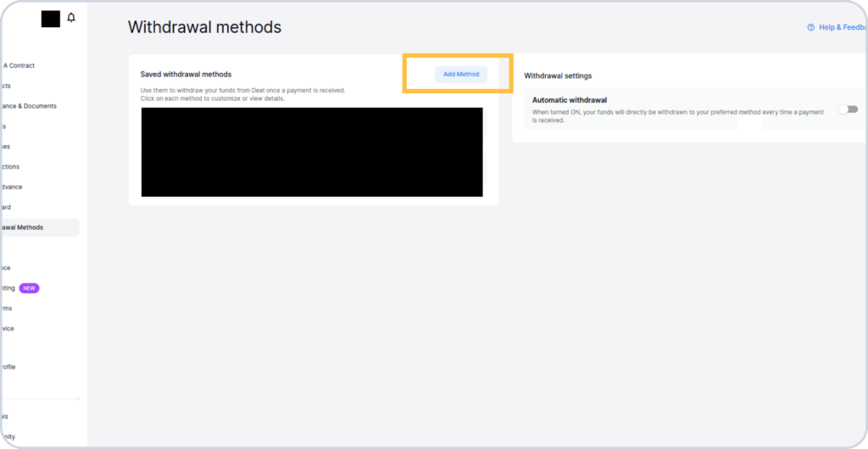Click the Add Method button
The image size is (868, 449).
461,74
